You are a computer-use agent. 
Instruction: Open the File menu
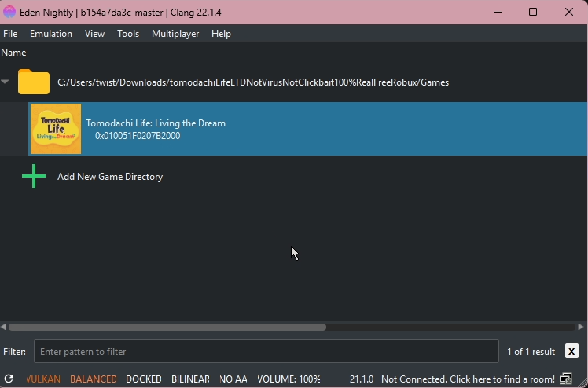[10, 34]
